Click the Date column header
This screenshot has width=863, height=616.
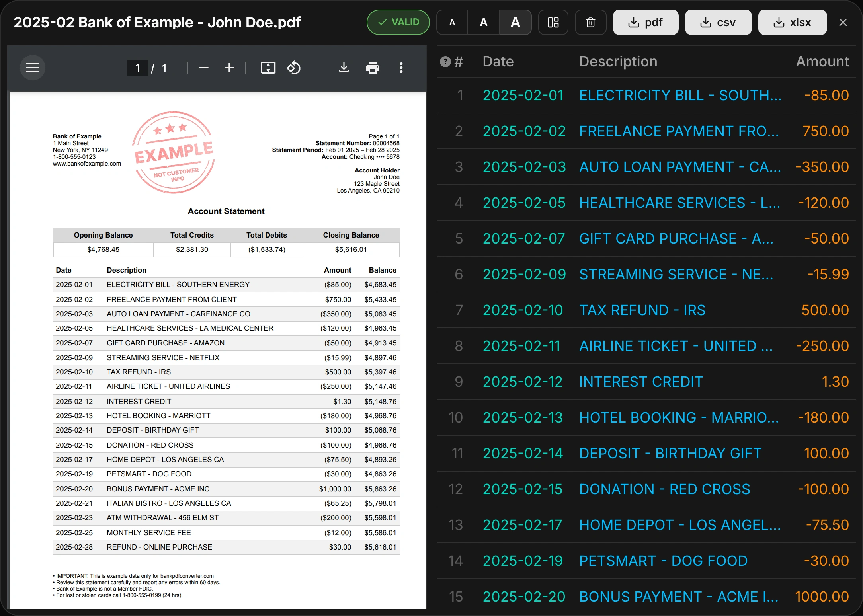(x=498, y=62)
